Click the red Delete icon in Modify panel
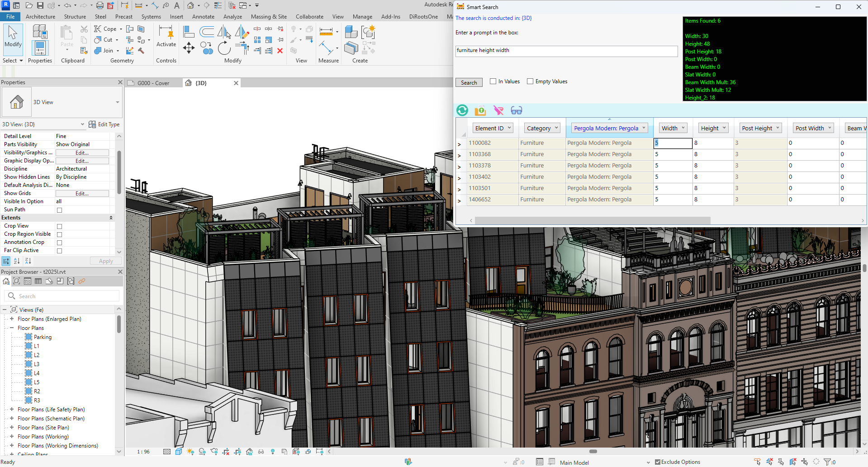The width and height of the screenshot is (868, 467). coord(280,51)
